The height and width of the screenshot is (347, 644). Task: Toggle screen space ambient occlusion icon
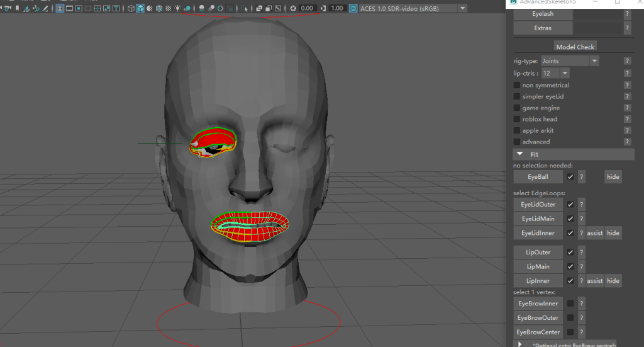pos(202,8)
